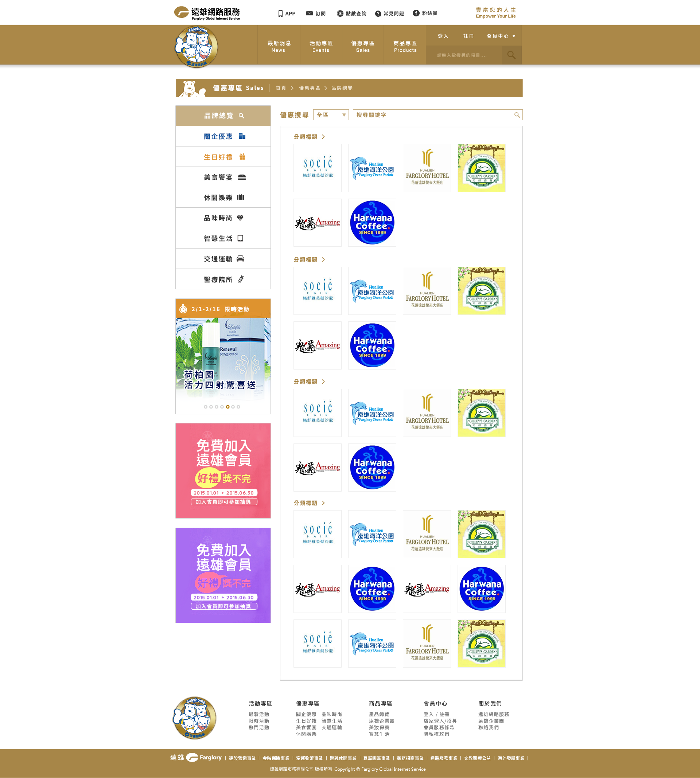Click footer 隱私權政策 link

436,734
